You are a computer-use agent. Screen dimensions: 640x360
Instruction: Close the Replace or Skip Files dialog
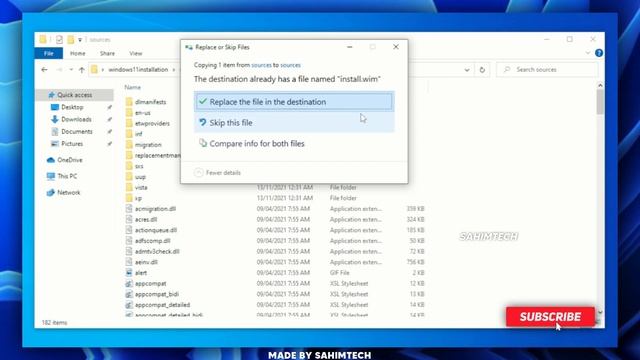point(396,47)
